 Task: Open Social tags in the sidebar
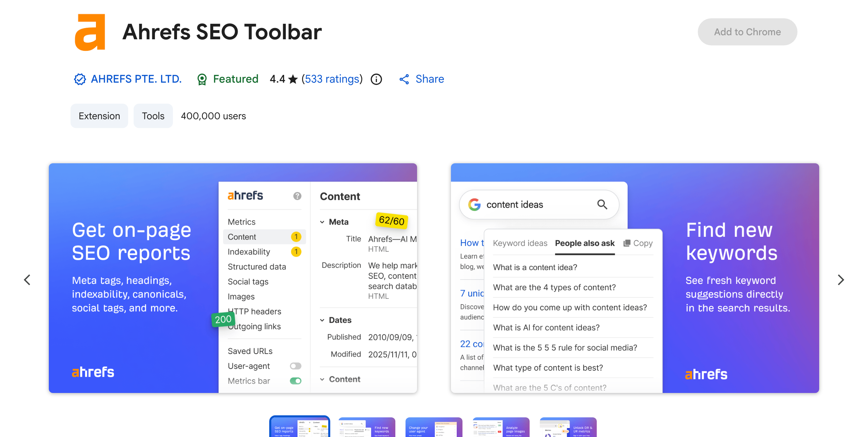[248, 282]
